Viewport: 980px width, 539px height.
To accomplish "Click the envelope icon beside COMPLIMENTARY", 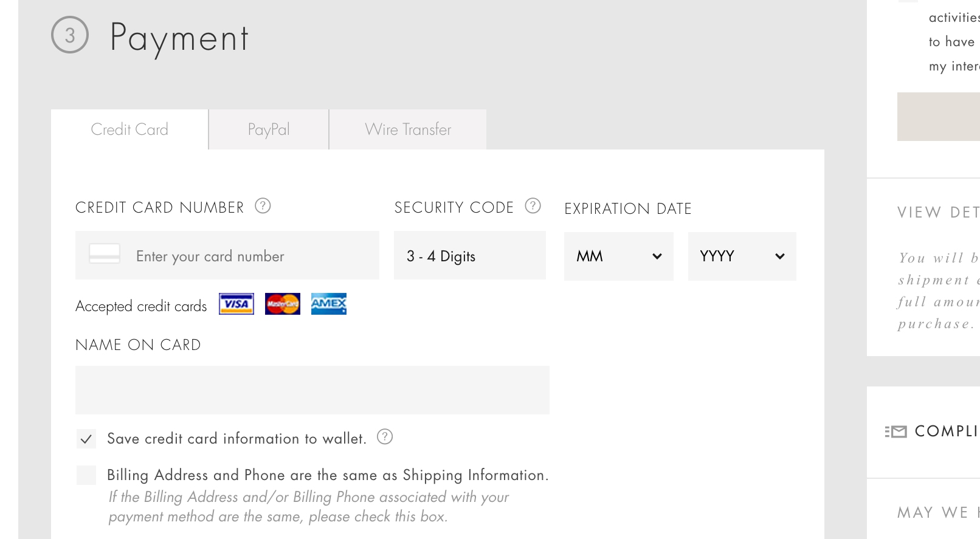I will coord(896,431).
